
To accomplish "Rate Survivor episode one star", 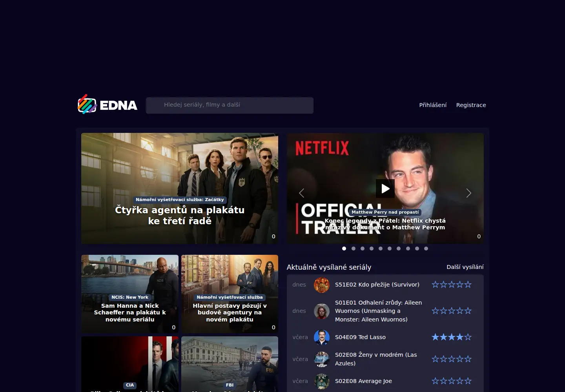I will point(435,285).
